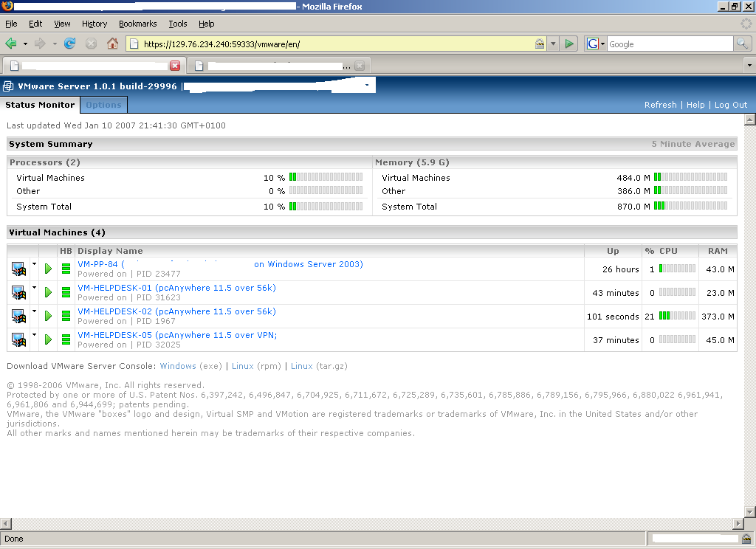Viewport: 756px width, 549px height.
Task: Click the Refresh link in the header
Action: (x=660, y=105)
